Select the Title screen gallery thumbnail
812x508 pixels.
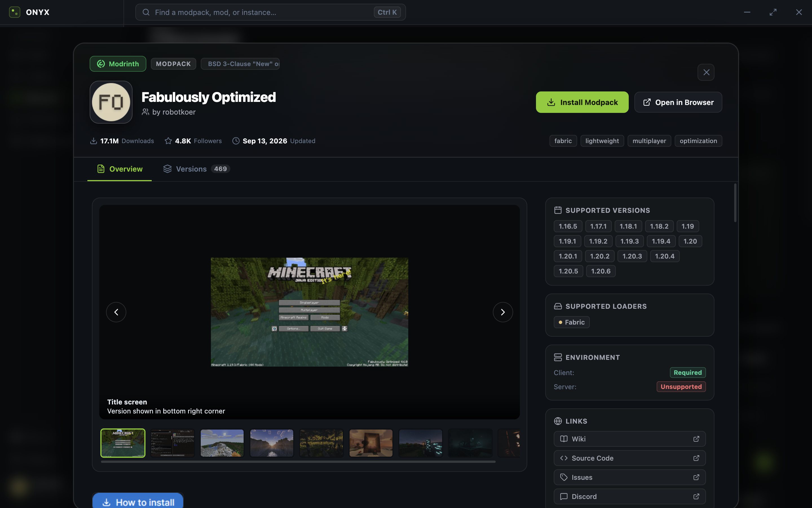[123, 443]
